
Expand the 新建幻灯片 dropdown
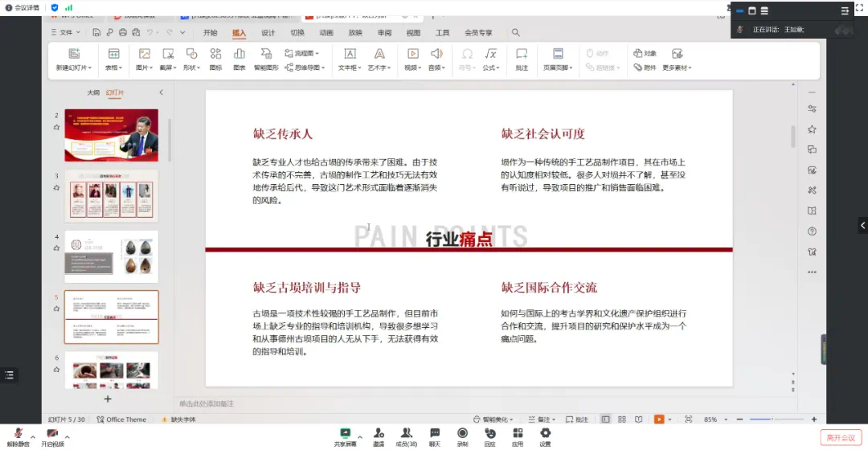coord(74,68)
